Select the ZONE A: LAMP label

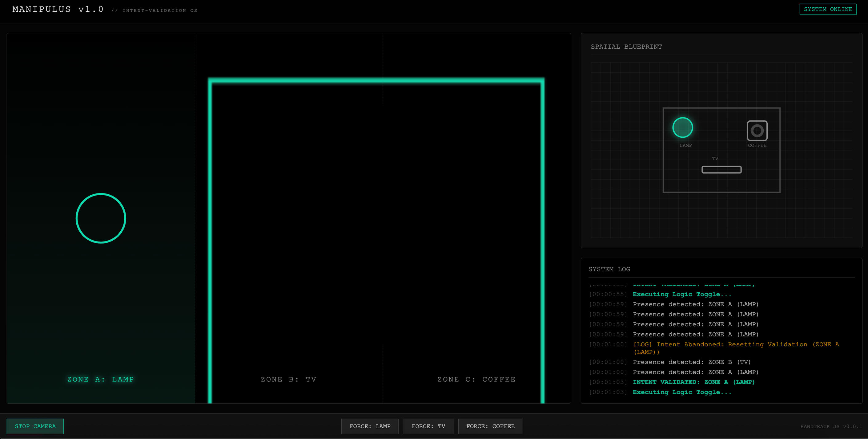(x=100, y=379)
